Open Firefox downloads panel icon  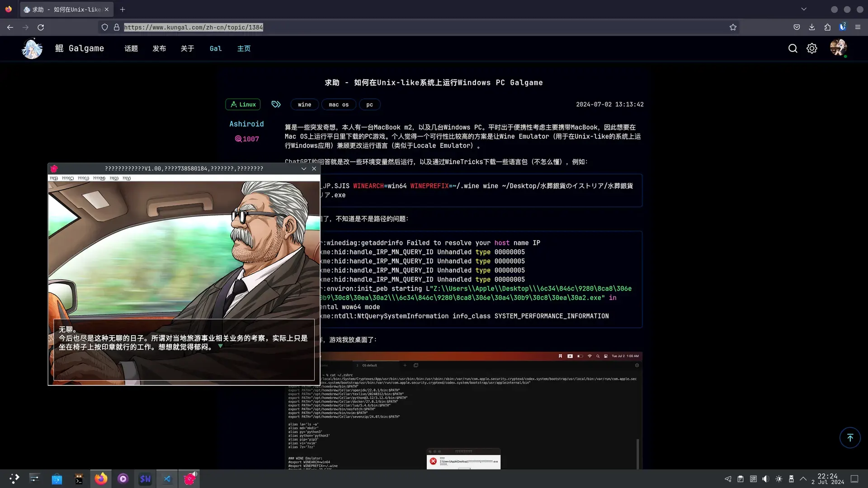pos(812,27)
